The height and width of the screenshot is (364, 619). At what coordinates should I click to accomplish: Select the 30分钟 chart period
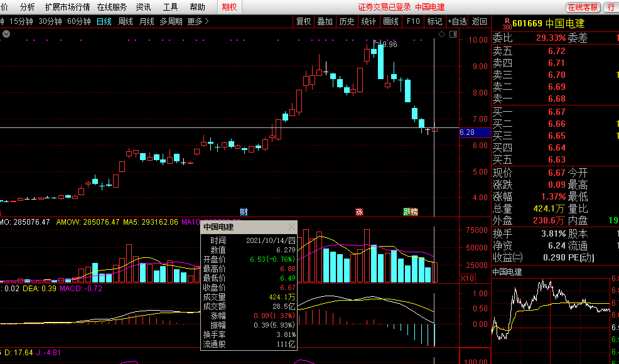50,21
